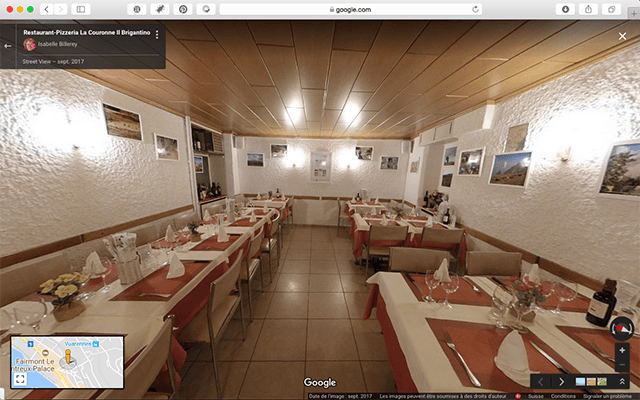Click the back arrow in Street View panel
The image size is (640, 400).
[x=8, y=45]
